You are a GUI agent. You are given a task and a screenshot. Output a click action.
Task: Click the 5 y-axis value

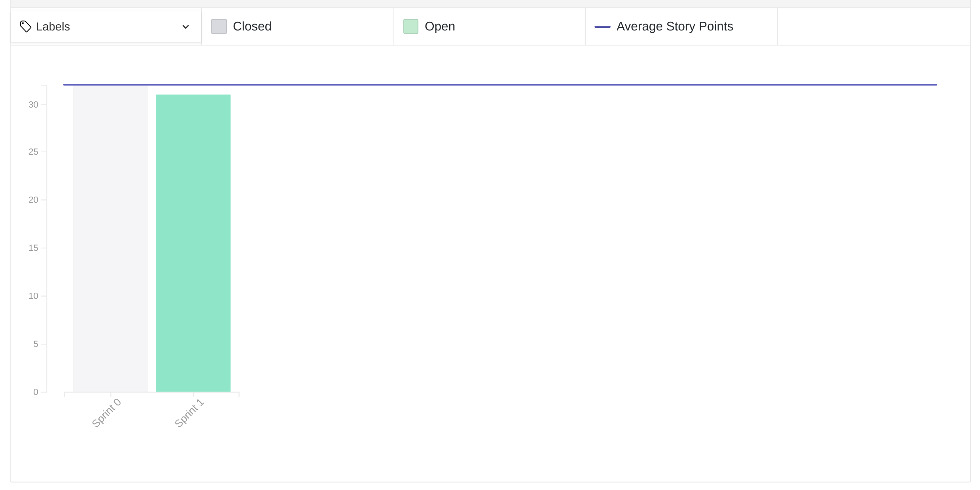pos(36,344)
